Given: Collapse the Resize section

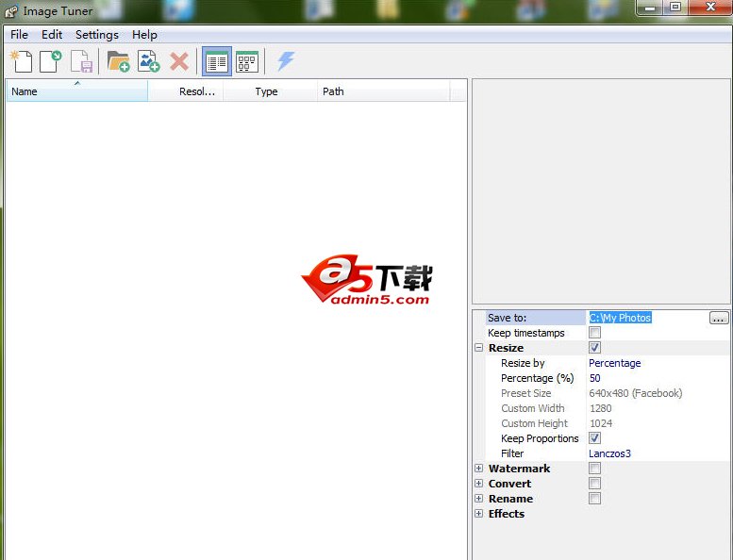Looking at the screenshot, I should pos(479,348).
